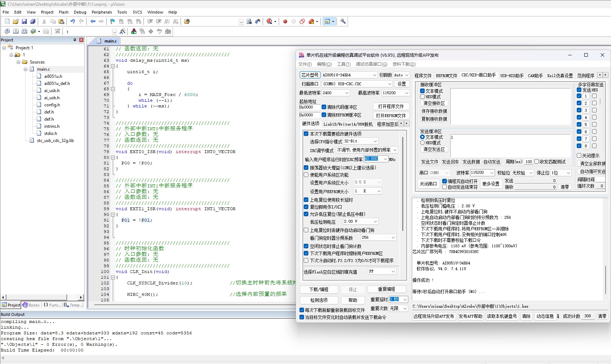Open the 最高波特率 115200 dropdown
Screen dimensions: 611x364
click(x=395, y=93)
